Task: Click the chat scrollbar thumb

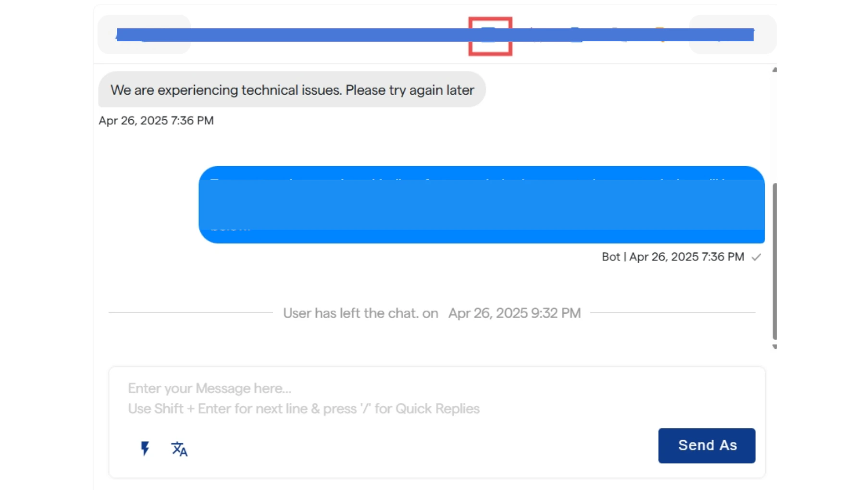Action: [774, 261]
